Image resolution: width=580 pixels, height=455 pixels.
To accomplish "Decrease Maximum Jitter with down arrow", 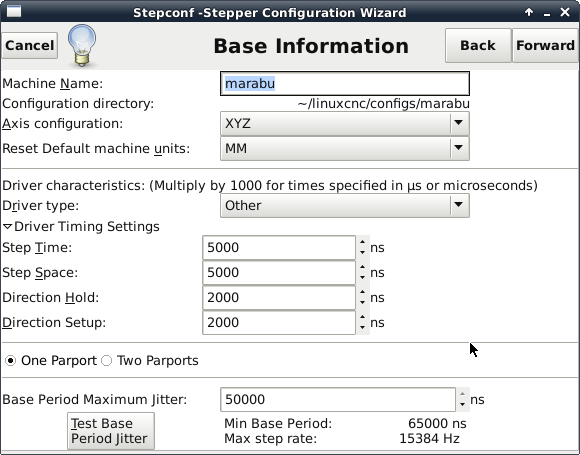I will 462,405.
